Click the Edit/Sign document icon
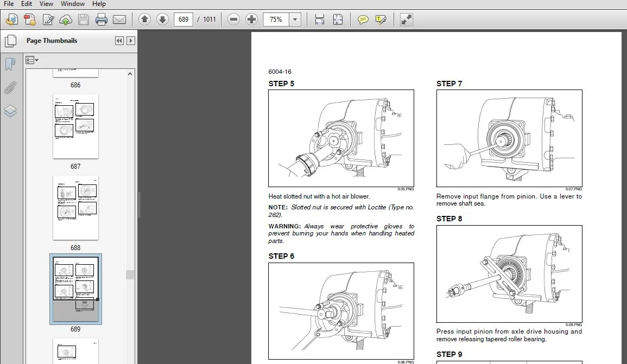627x364 pixels. pyautogui.click(x=48, y=19)
